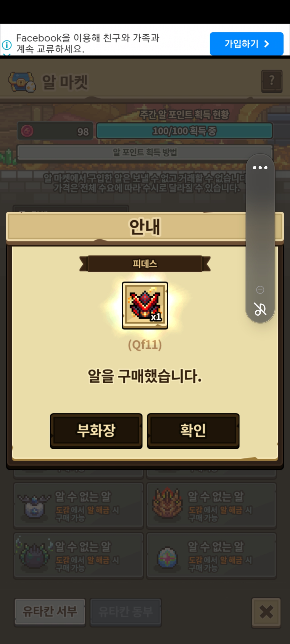Tap the Facebook 가입하기 button
The image size is (290, 644).
(247, 44)
